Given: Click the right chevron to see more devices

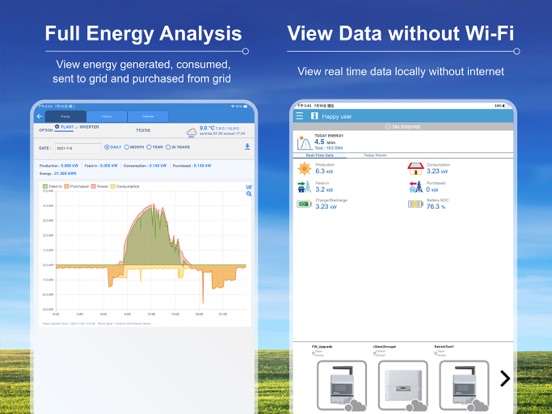Looking at the screenshot, I should pyautogui.click(x=505, y=379).
